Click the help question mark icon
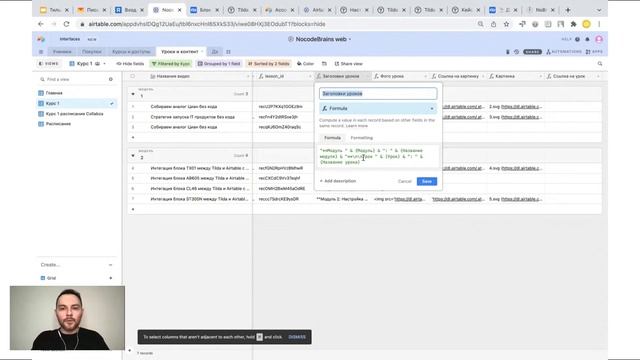The image size is (640, 360). click(x=577, y=39)
